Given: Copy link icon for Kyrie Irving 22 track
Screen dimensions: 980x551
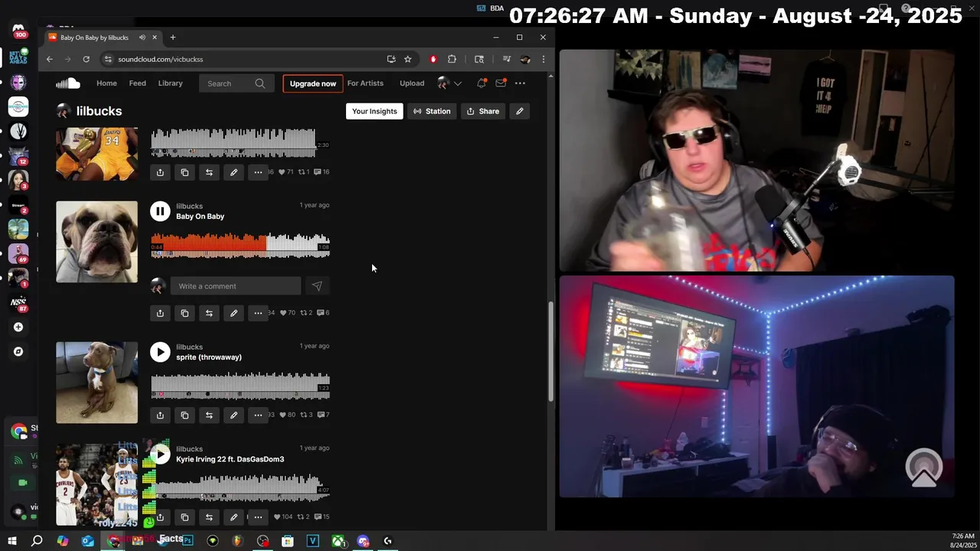Looking at the screenshot, I should (x=185, y=517).
